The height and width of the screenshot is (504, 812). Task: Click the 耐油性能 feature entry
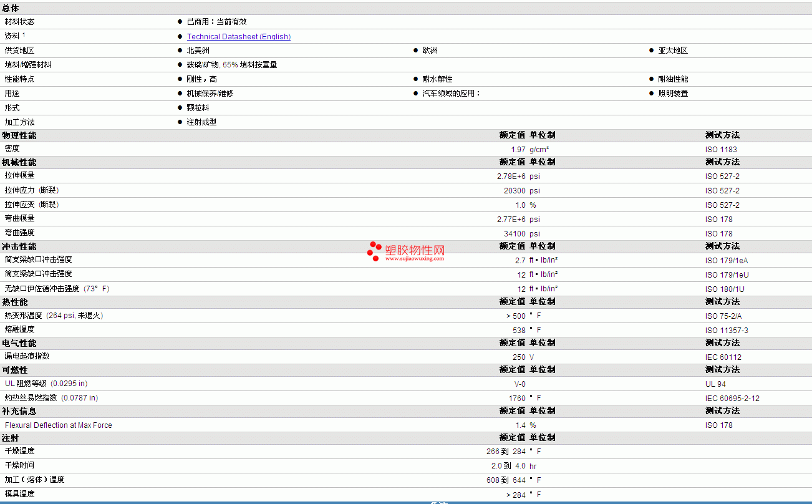point(673,79)
